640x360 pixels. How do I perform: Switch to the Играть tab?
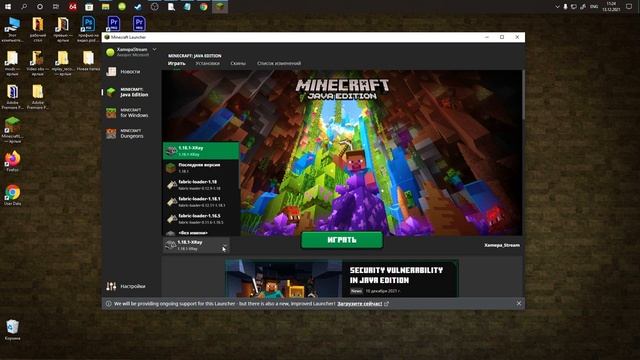coord(176,63)
